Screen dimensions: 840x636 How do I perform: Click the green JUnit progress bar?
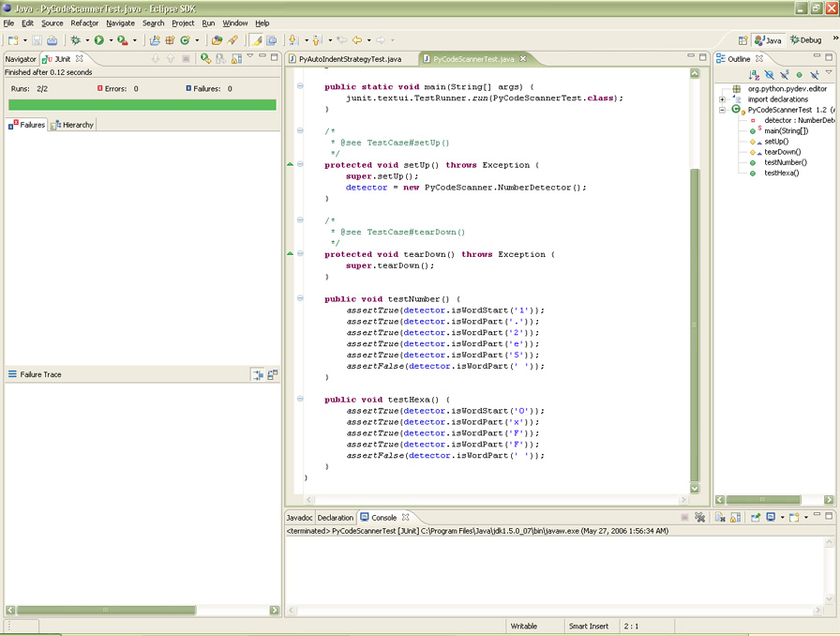pos(142,105)
